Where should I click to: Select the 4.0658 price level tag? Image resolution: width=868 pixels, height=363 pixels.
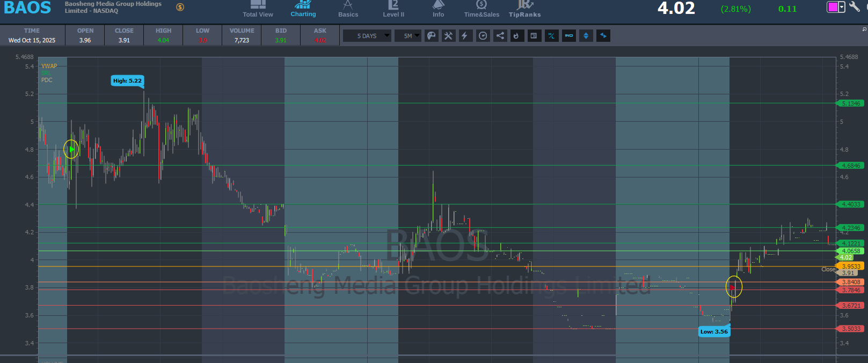click(850, 251)
